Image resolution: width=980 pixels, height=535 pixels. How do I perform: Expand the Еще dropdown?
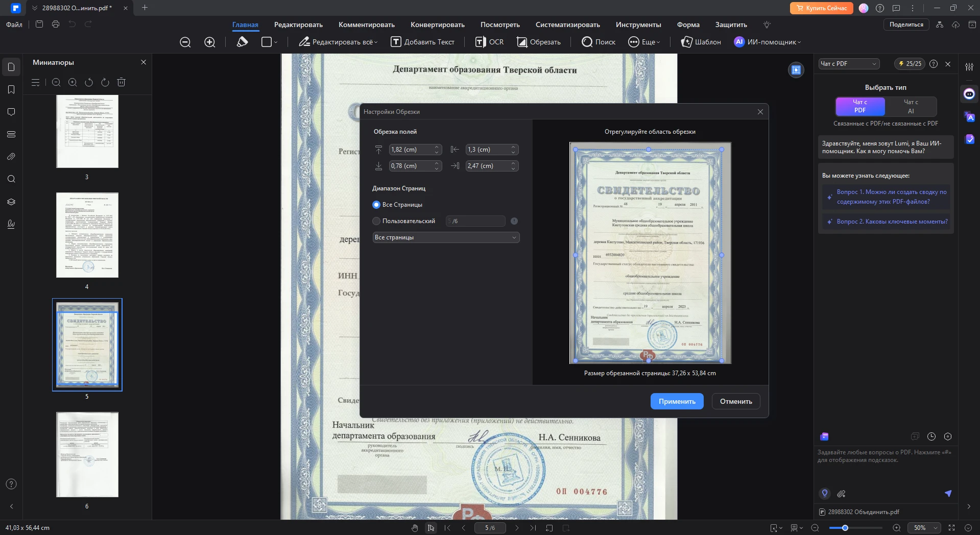click(658, 42)
